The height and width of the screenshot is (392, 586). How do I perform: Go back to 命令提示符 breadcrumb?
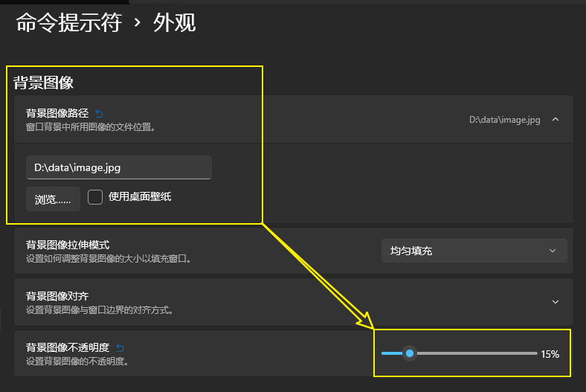[x=68, y=23]
